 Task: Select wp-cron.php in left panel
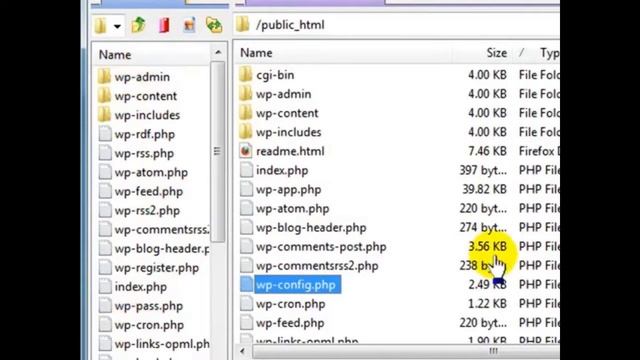[x=149, y=325]
